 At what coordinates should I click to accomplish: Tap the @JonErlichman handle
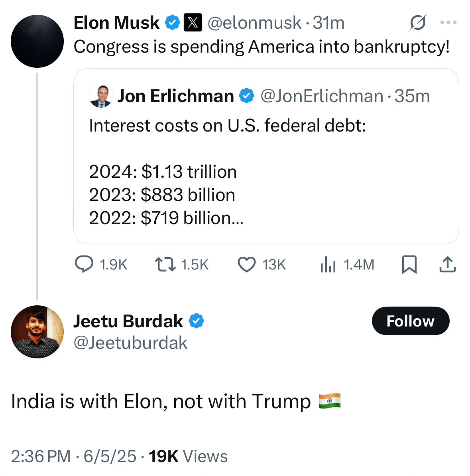tap(322, 96)
